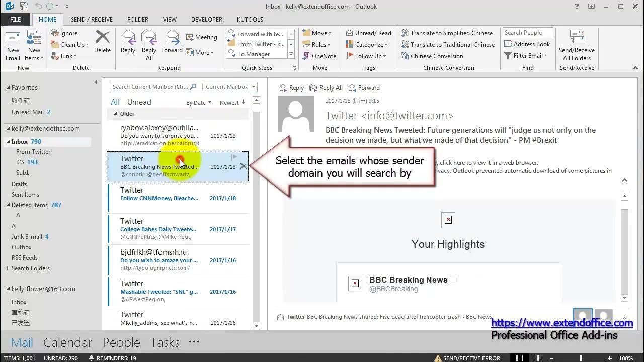
Task: Open the Junk mail options
Action: click(x=63, y=56)
